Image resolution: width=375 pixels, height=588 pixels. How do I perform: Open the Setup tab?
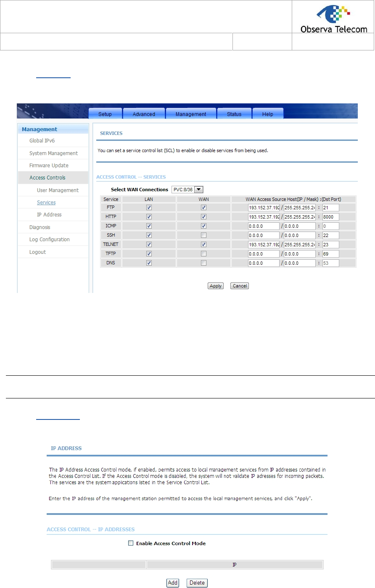point(105,114)
